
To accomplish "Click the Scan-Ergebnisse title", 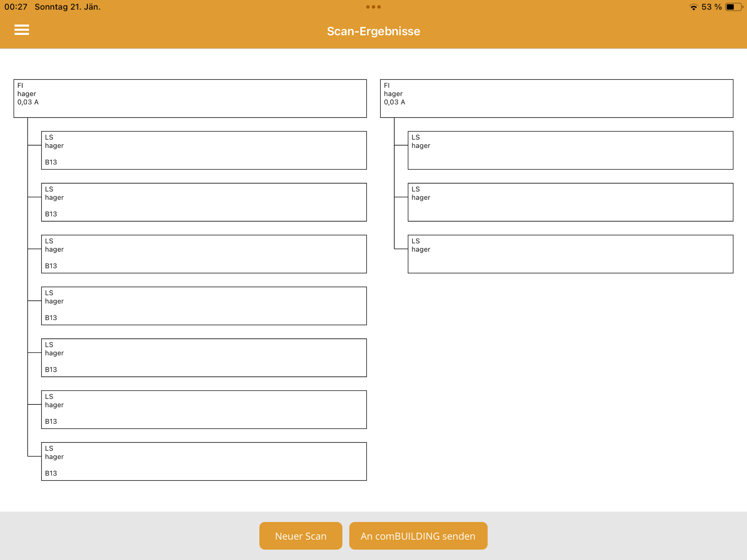I will click(x=373, y=31).
